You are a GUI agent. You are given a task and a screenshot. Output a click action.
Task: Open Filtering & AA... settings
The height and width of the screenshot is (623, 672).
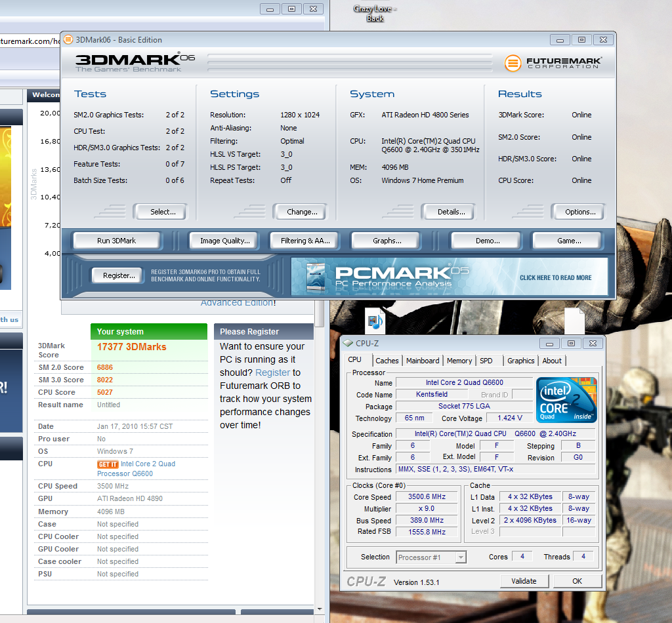[x=305, y=241]
